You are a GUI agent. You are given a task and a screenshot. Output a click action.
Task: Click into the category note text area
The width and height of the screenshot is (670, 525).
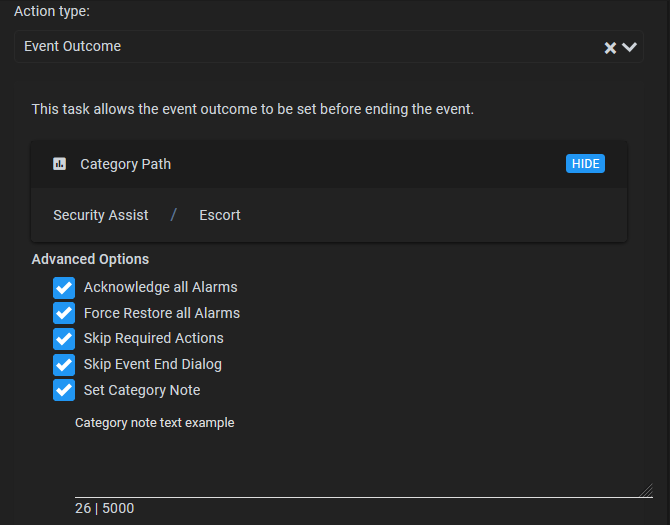[x=364, y=454]
